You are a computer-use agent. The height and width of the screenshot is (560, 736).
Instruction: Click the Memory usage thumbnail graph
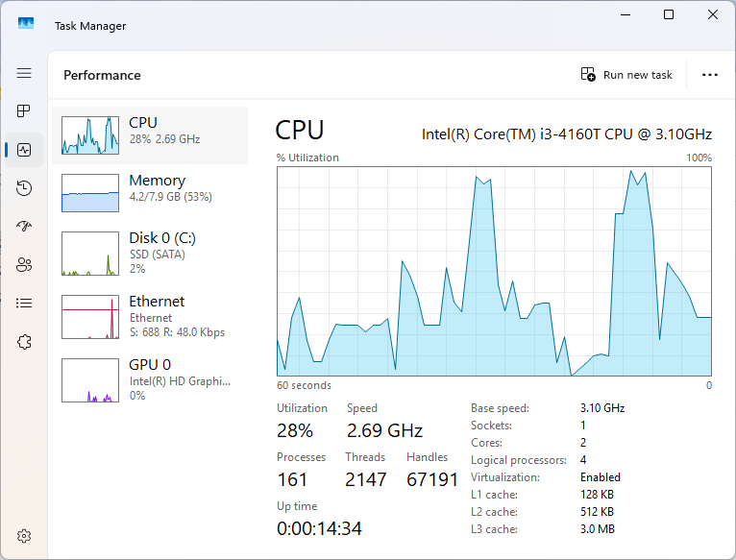tap(90, 192)
